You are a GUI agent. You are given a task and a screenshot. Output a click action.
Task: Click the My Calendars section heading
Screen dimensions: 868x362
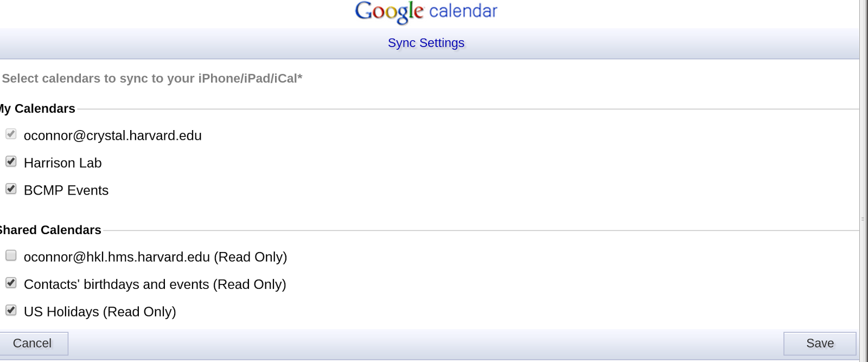coord(37,108)
